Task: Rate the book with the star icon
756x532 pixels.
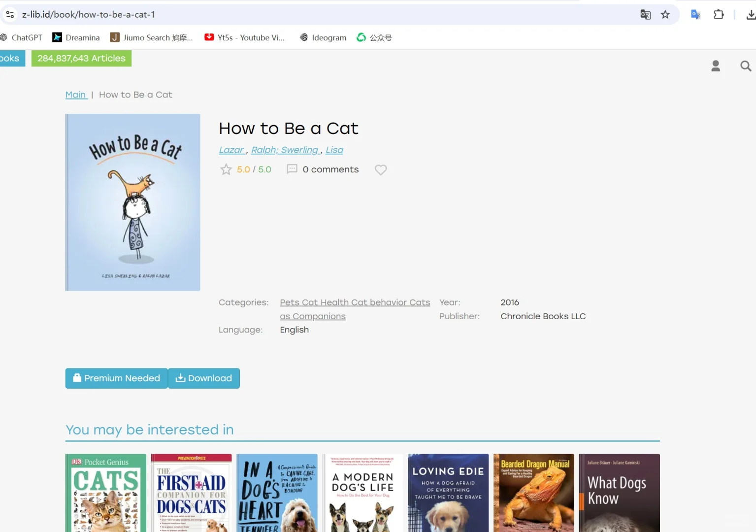Action: (226, 169)
